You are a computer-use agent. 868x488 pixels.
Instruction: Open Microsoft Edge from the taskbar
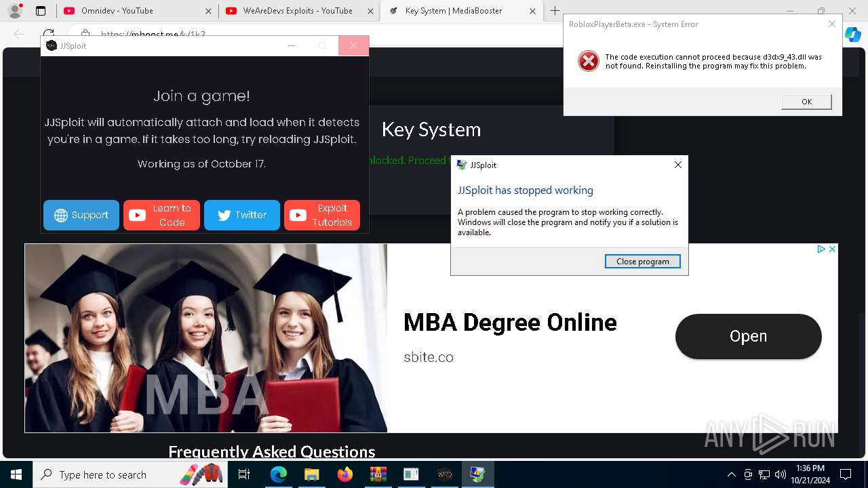[279, 474]
